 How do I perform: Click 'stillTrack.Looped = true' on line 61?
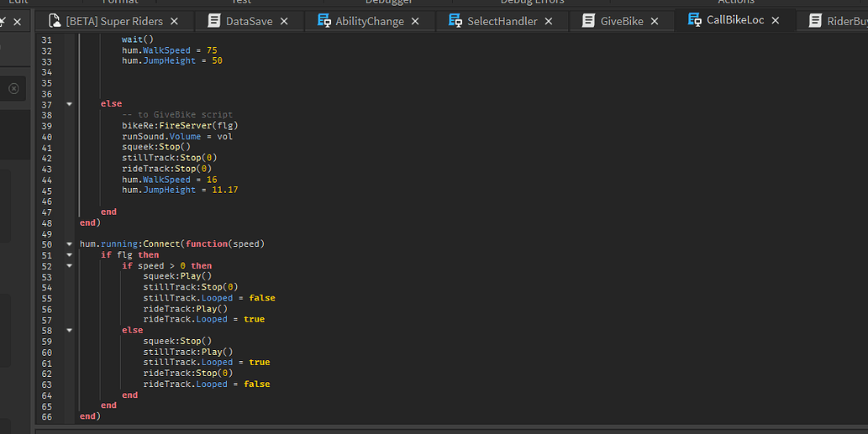coord(207,362)
